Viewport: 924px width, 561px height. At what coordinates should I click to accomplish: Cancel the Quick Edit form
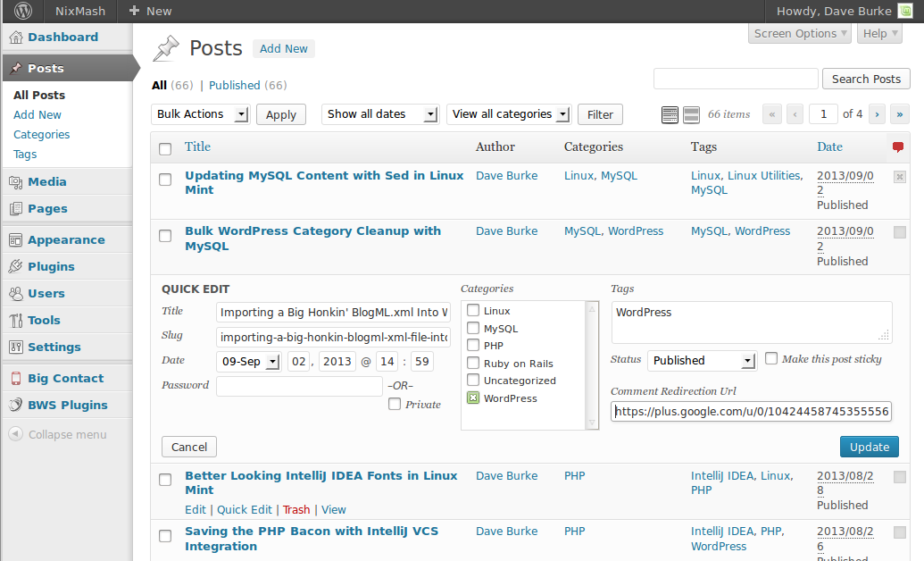tap(189, 447)
